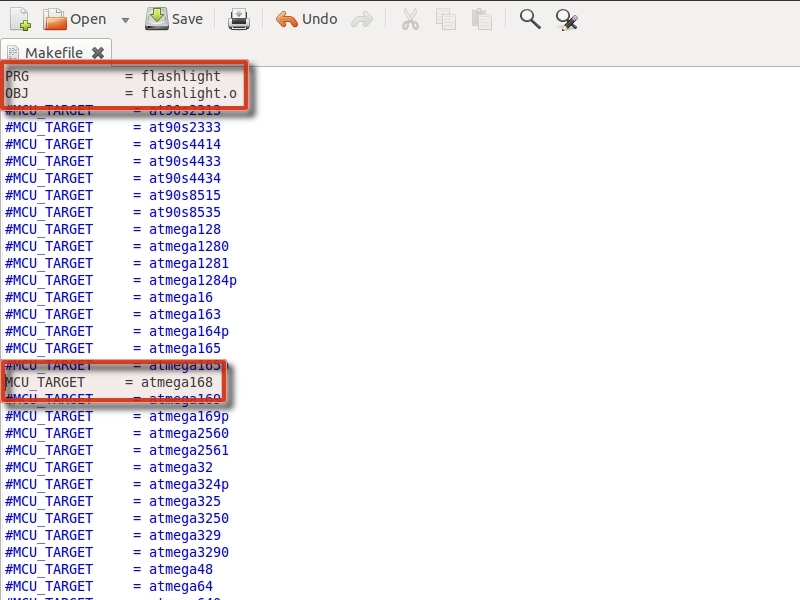Switch to the Makefile tab
Viewport: 800px width, 600px height.
[x=54, y=53]
